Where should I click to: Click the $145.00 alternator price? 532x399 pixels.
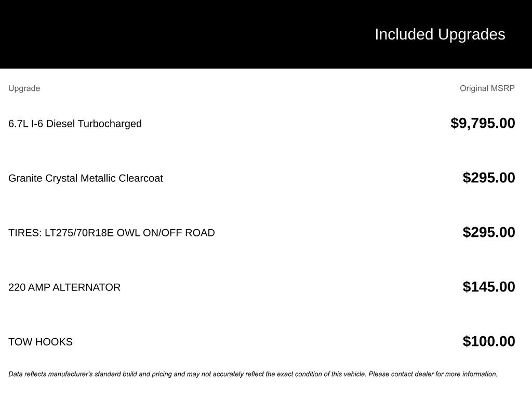click(x=489, y=287)
